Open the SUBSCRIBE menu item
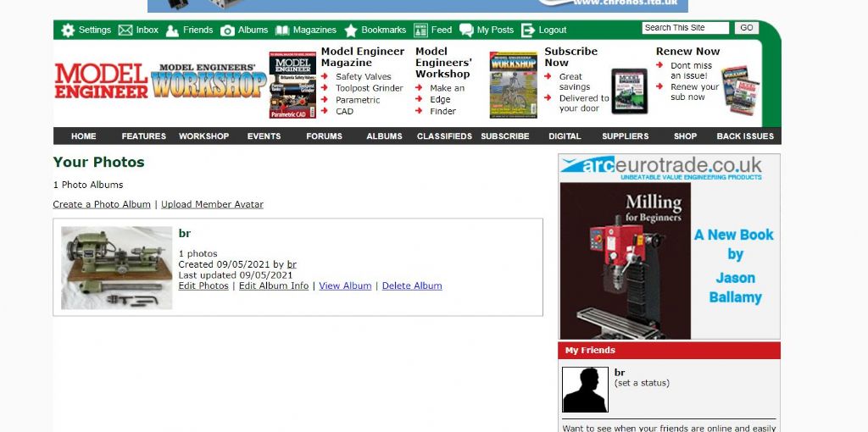This screenshot has height=432, width=868. (x=505, y=136)
